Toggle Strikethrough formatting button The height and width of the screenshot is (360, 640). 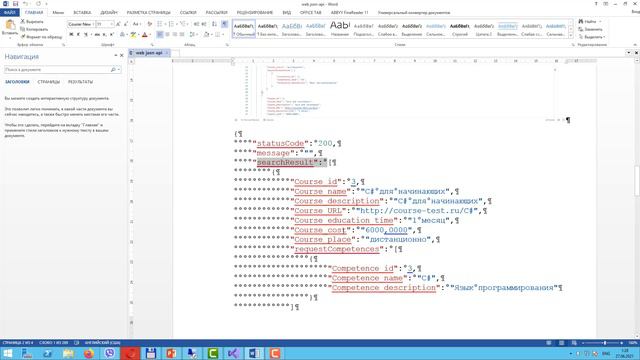[x=97, y=35]
